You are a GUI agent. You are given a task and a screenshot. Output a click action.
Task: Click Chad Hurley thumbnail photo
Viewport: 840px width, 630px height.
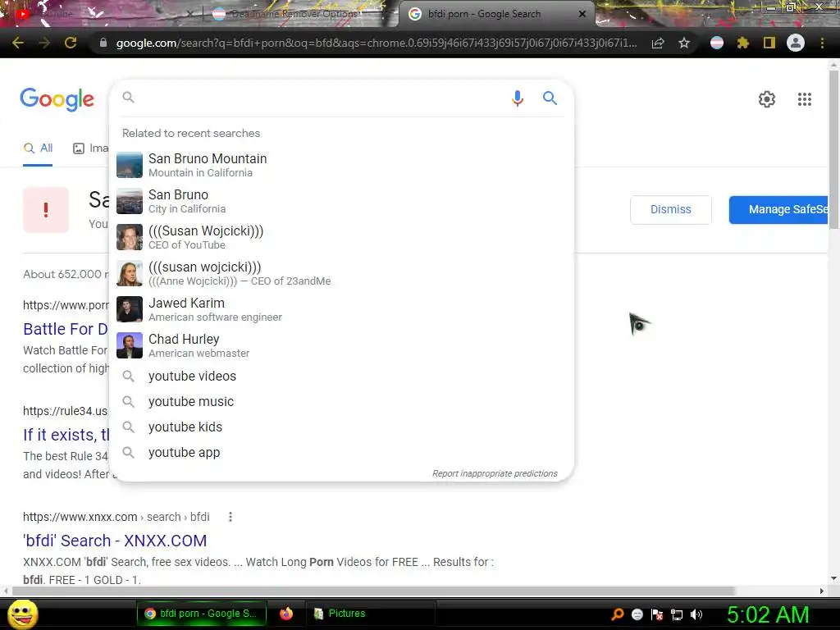130,345
